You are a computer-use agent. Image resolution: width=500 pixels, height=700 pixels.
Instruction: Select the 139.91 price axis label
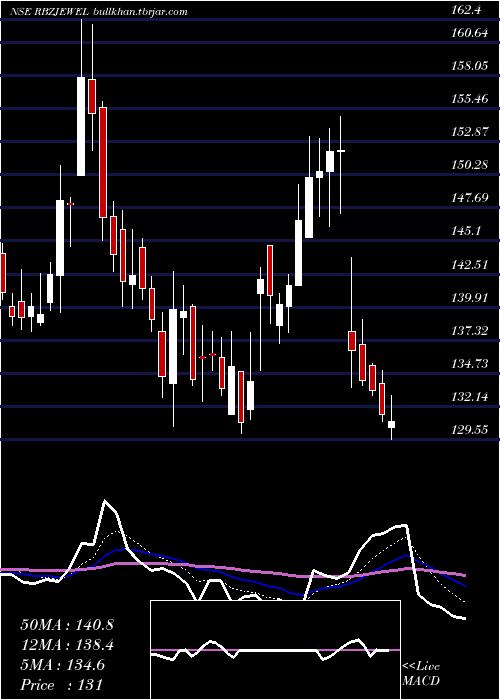coord(469,297)
